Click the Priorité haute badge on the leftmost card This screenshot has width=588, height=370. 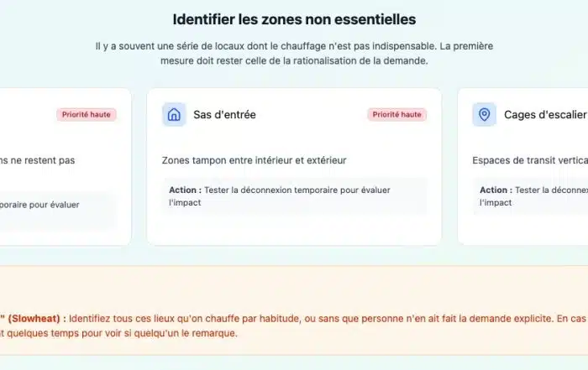pos(87,115)
